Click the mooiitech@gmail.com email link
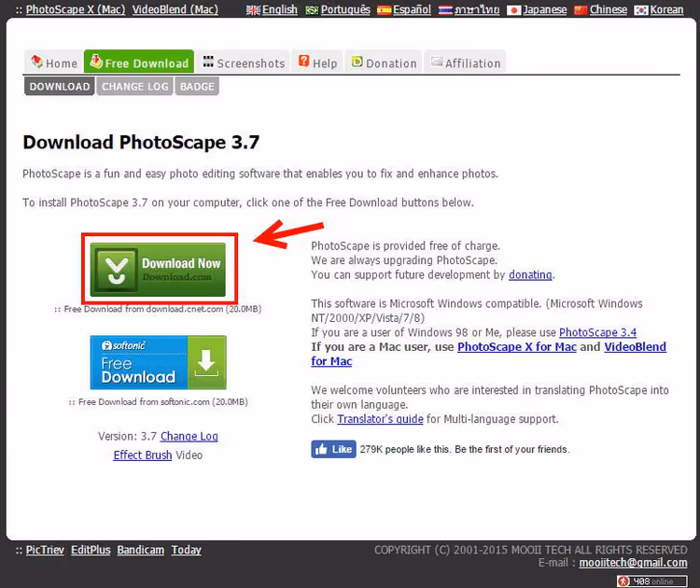700x588 pixels. (x=633, y=563)
